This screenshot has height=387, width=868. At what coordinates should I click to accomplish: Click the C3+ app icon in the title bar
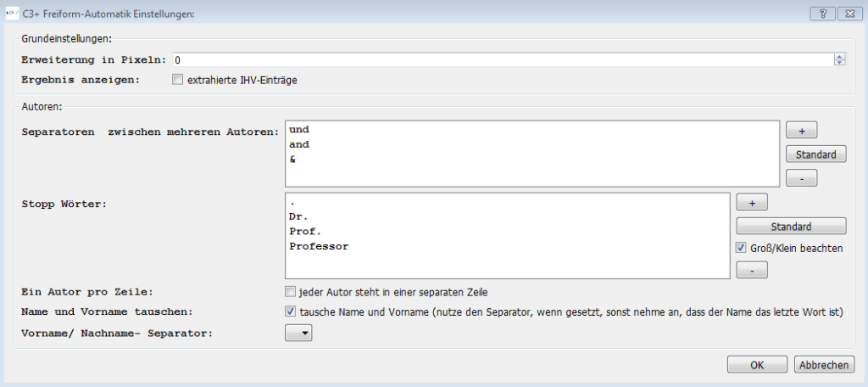click(x=13, y=14)
